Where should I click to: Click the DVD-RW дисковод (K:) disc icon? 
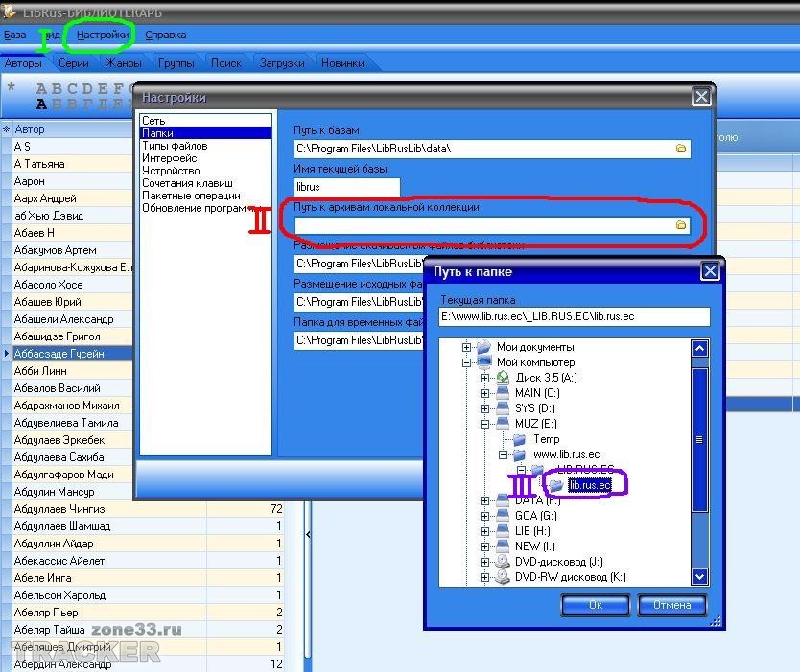(x=503, y=577)
